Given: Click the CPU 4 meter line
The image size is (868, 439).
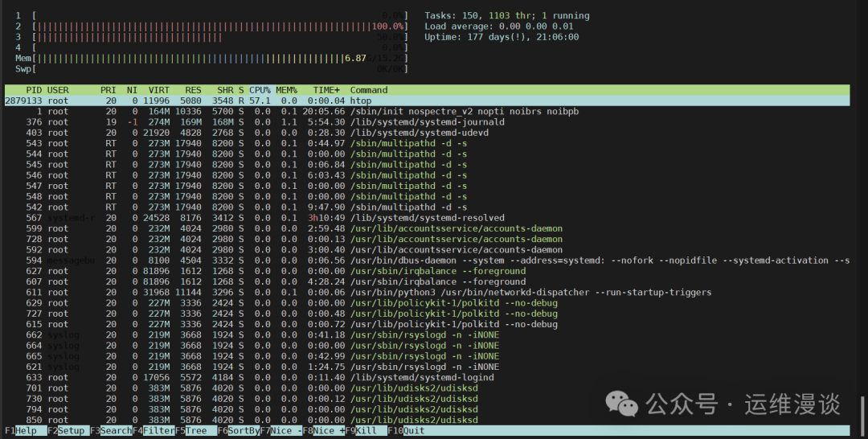Looking at the screenshot, I should [212, 47].
